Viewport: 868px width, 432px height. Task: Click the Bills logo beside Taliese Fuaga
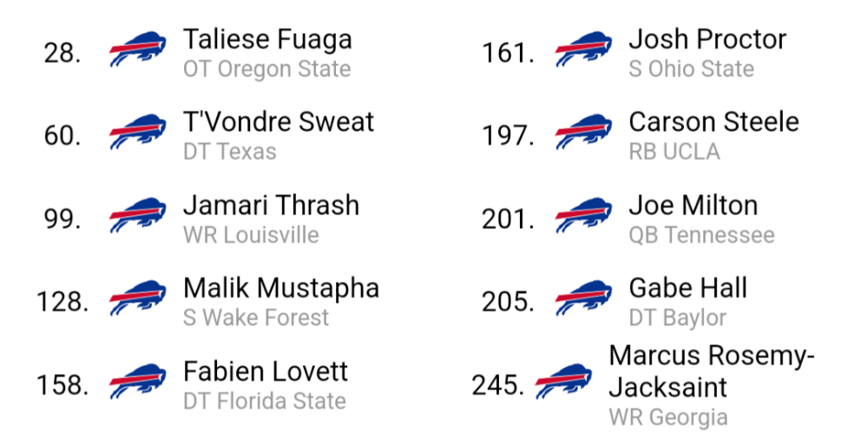pos(138,49)
